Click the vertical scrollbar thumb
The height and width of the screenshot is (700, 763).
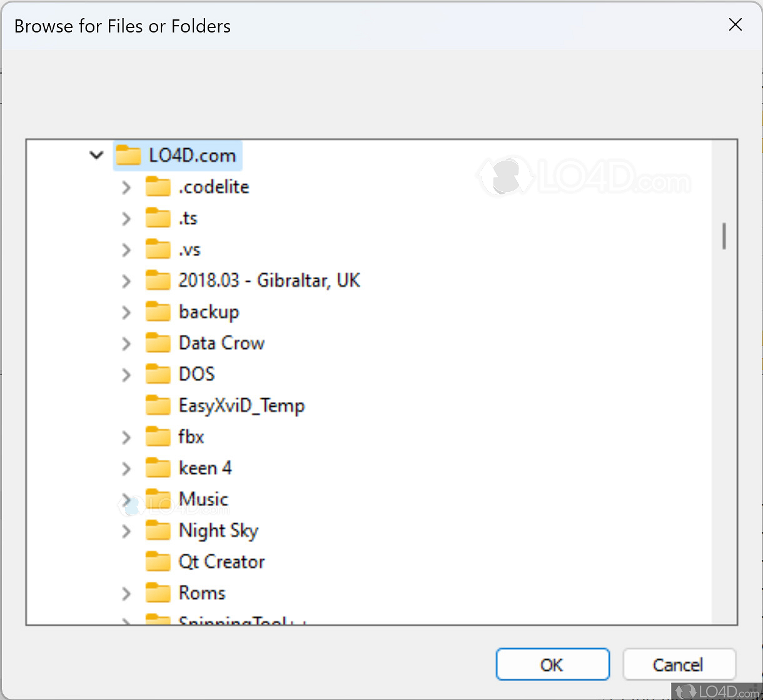(724, 236)
